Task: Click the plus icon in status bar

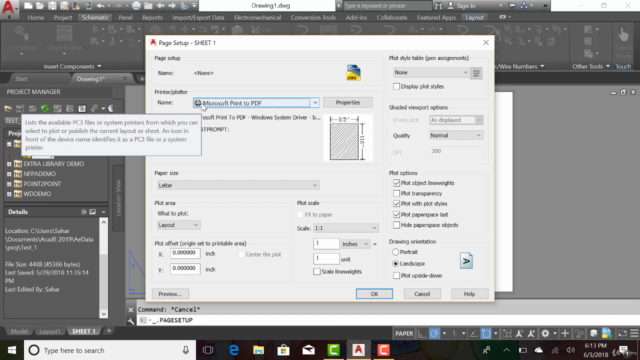Action: (565, 333)
